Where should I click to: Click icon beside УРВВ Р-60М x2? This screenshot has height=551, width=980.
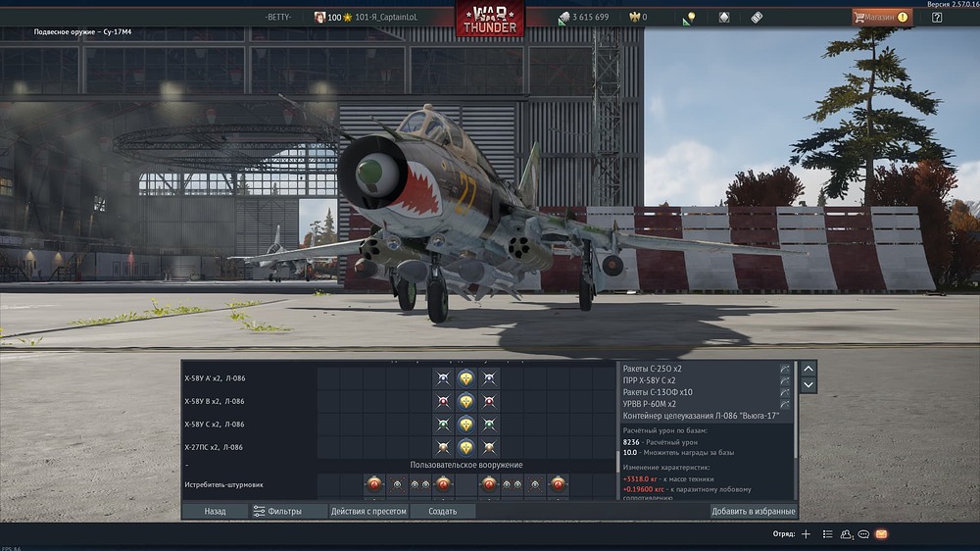coord(785,405)
